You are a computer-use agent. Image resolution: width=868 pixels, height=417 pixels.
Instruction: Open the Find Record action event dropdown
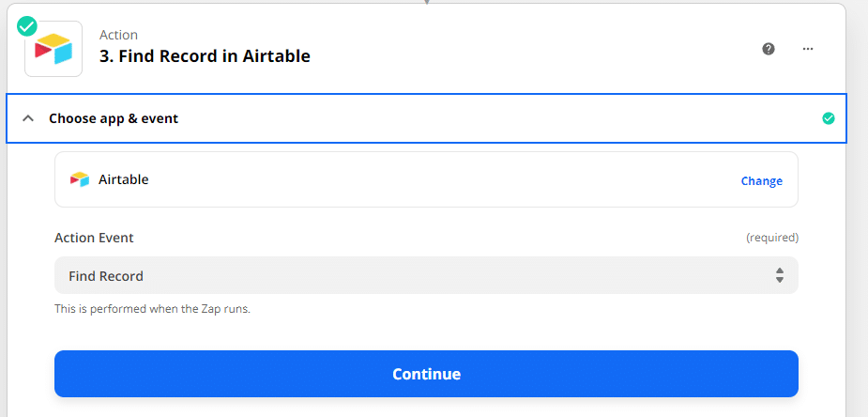(426, 275)
